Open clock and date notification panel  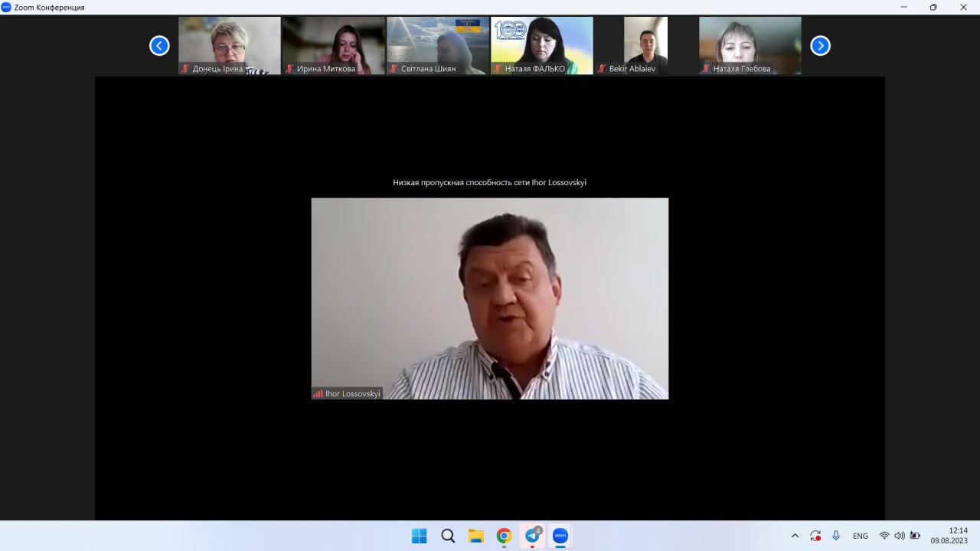949,535
